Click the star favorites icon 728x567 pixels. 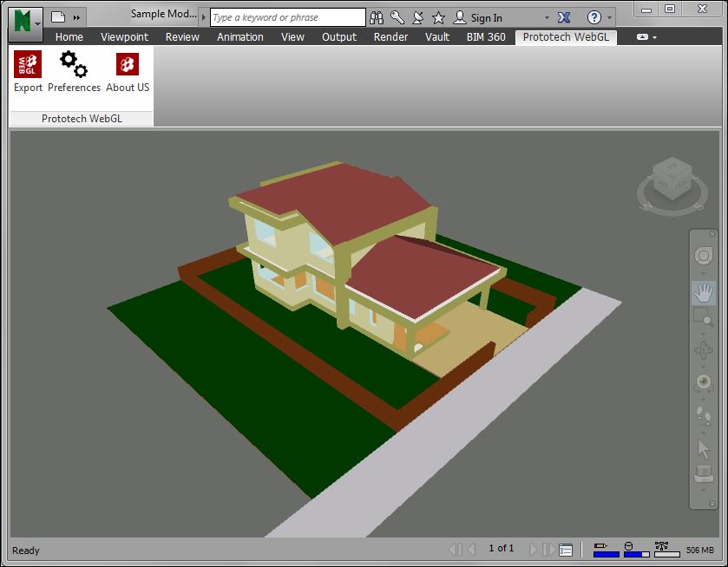(x=438, y=17)
